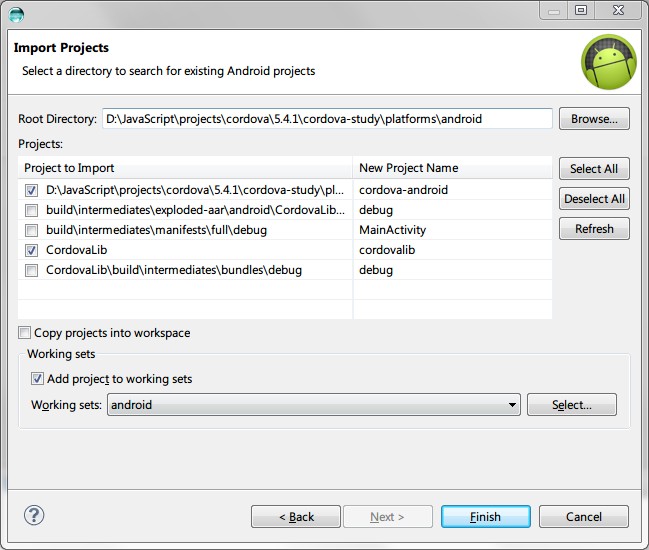Uncheck the cordova-android project checkbox
This screenshot has height=550, width=649.
pyautogui.click(x=31, y=190)
